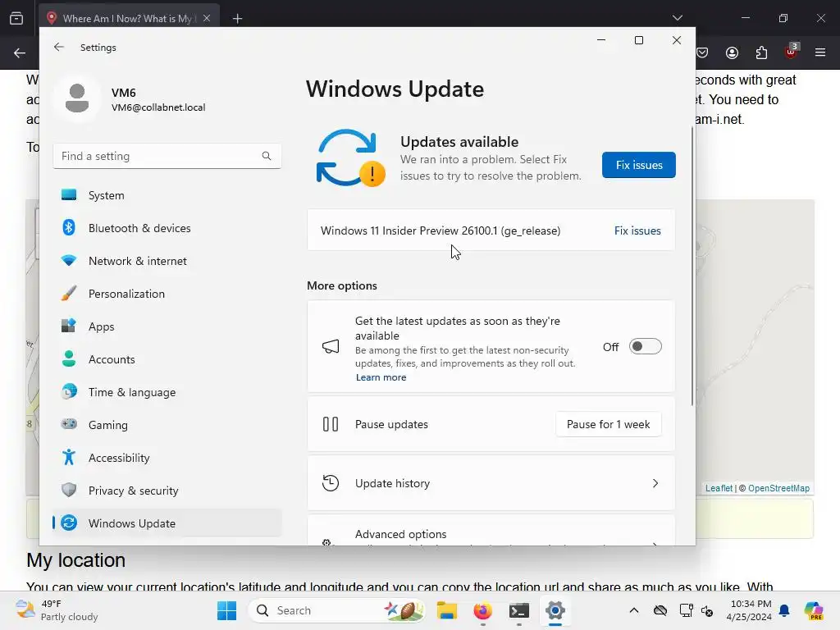Click the Gaming controller icon

coord(69,424)
